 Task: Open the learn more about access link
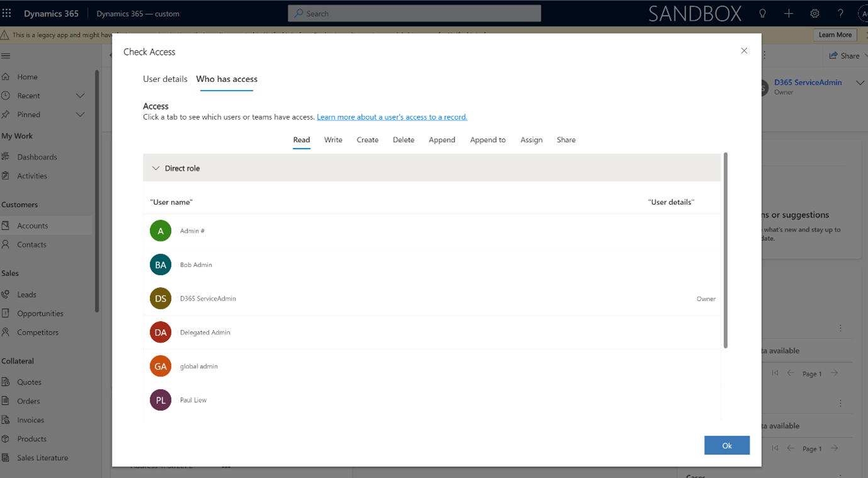coord(392,117)
